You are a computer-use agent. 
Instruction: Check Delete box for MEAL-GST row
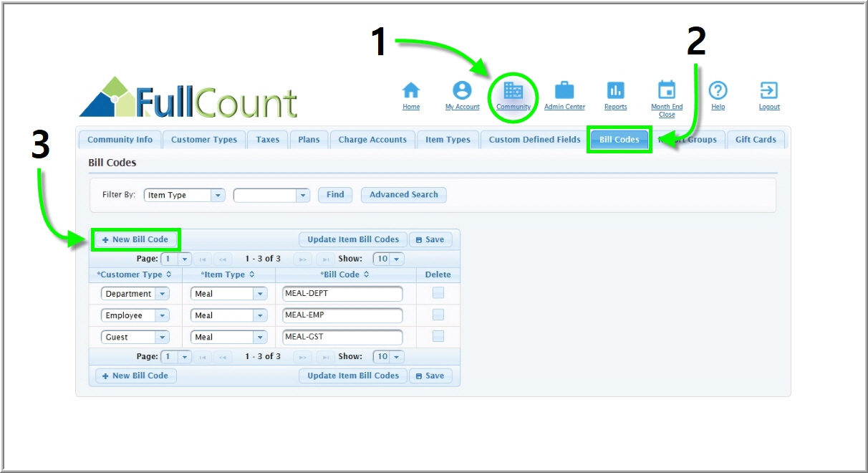[438, 336]
